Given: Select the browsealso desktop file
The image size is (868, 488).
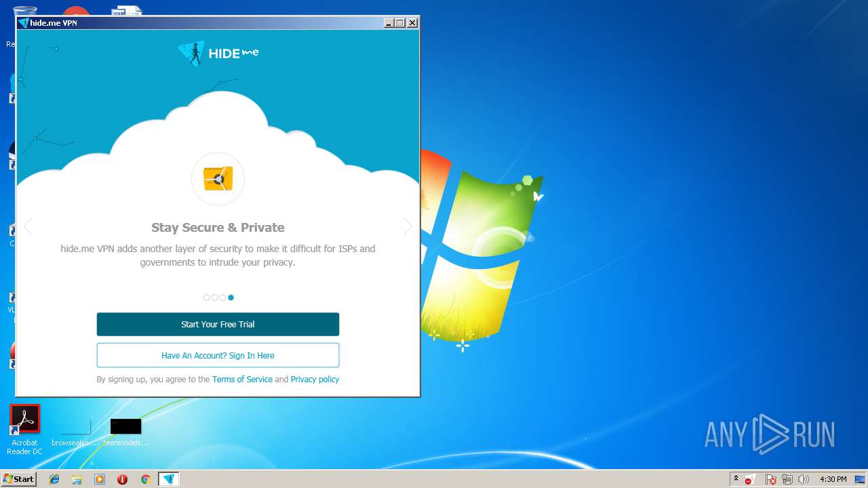Looking at the screenshot, I should pos(75,432).
